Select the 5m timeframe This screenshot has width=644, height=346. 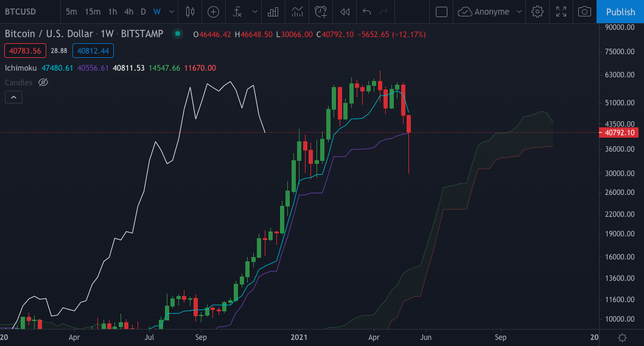click(71, 12)
